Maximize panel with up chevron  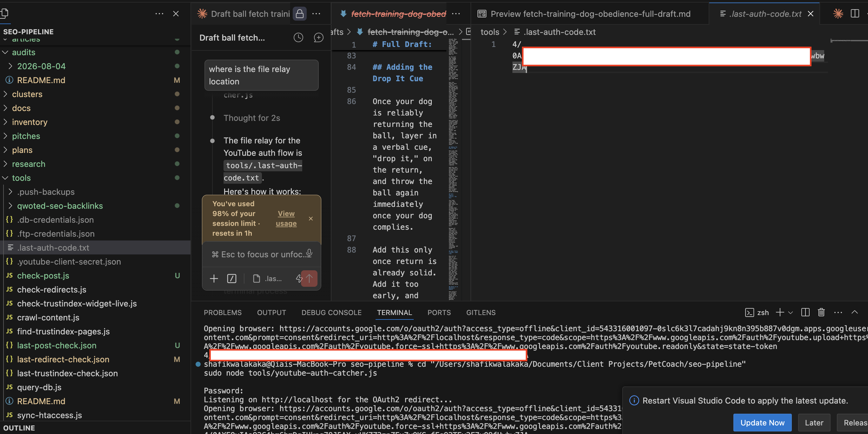(855, 312)
